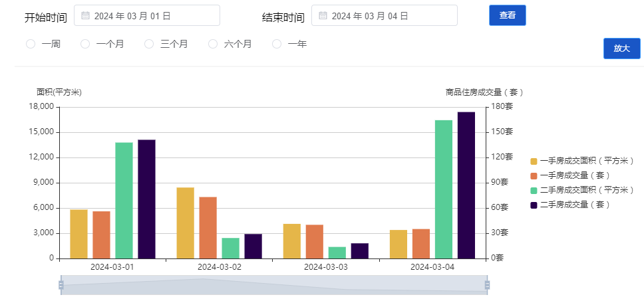This screenshot has width=644, height=301.
Task: Click orange 一手房成交量 bar for 2024-03-03
Action: point(315,242)
